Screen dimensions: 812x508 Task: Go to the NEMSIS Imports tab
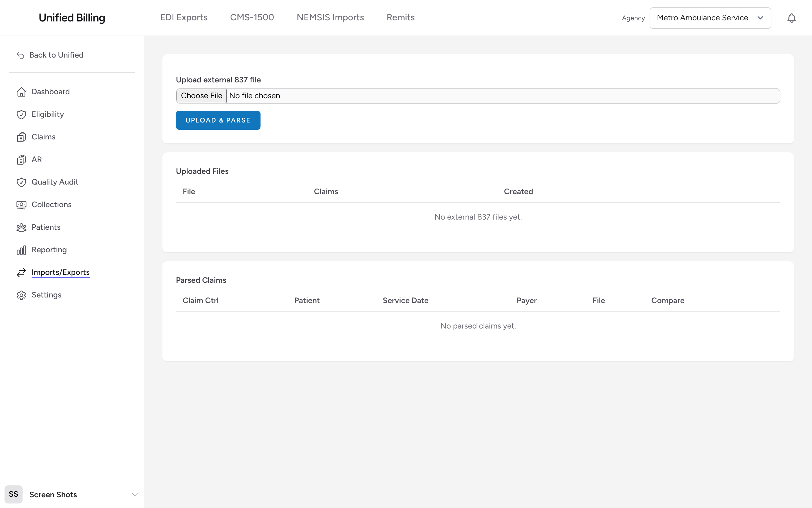click(330, 17)
